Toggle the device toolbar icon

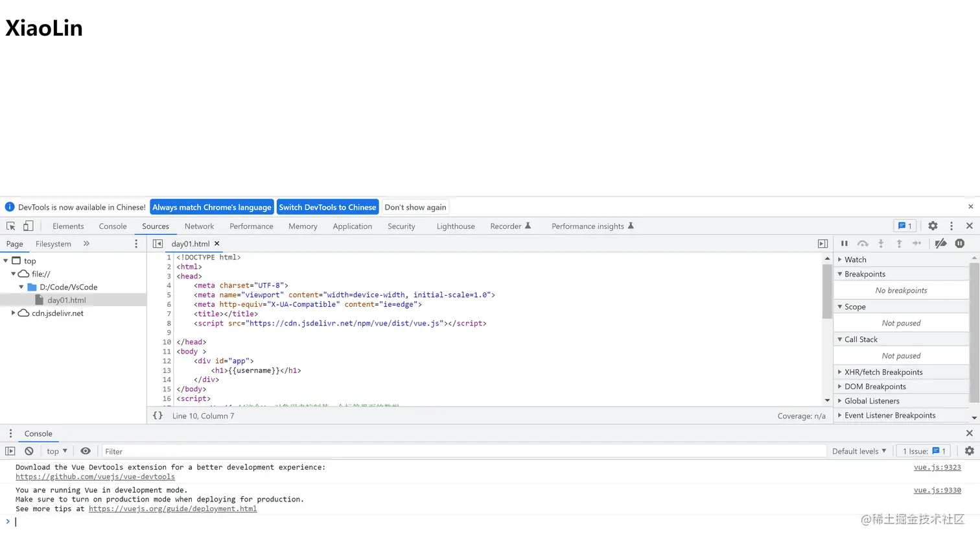[28, 226]
